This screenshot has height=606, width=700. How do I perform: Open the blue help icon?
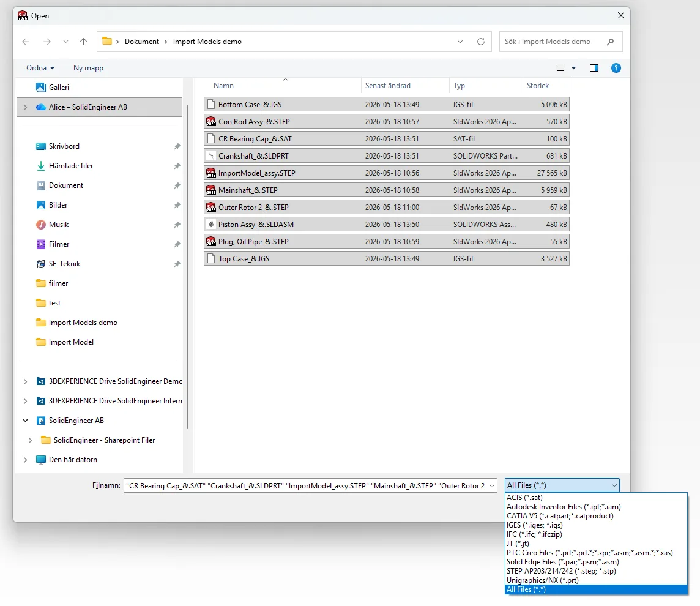click(616, 68)
